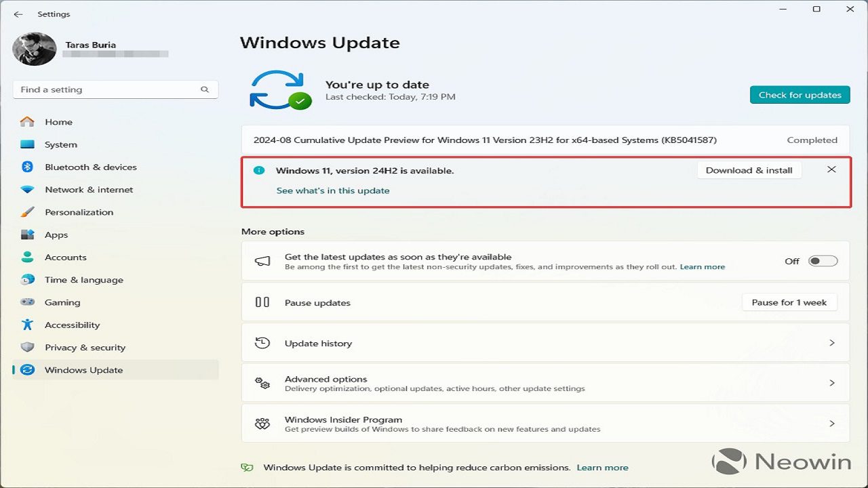Click Pause for 1 week button

click(789, 302)
